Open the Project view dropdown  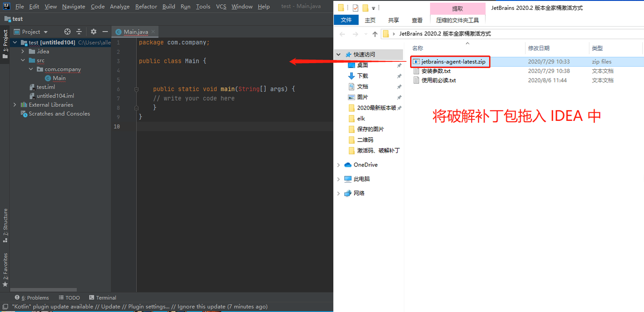tap(31, 32)
